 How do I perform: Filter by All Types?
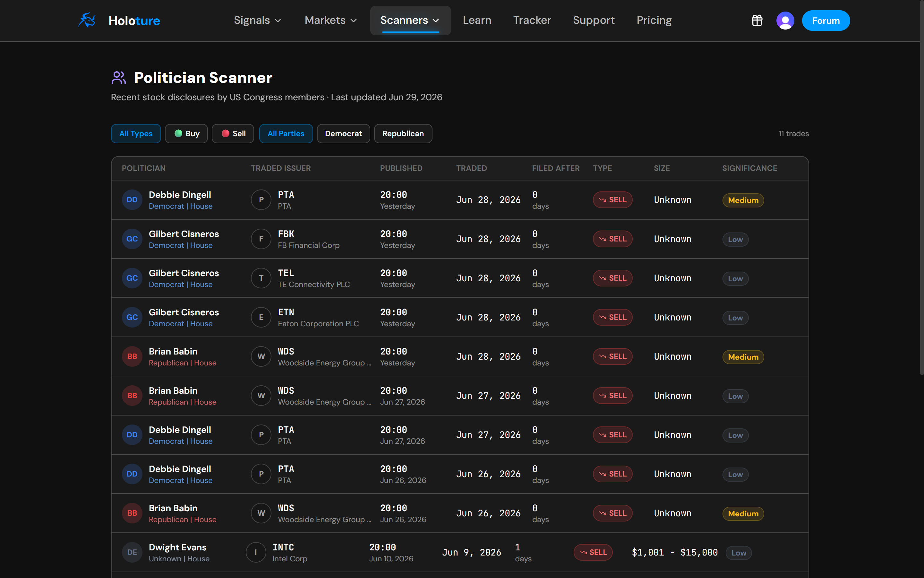coord(136,133)
